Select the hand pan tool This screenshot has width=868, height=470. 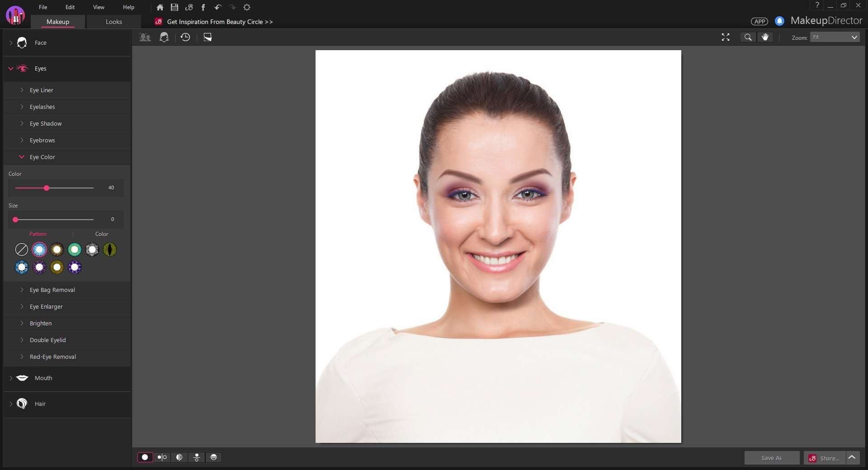pyautogui.click(x=765, y=37)
